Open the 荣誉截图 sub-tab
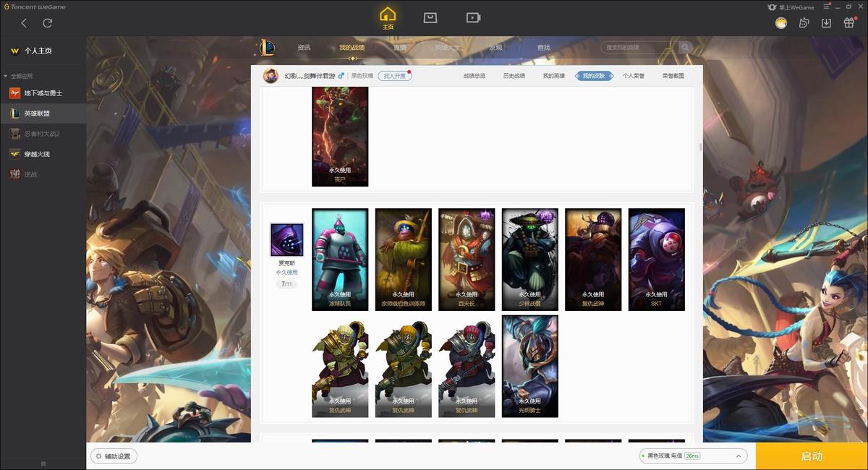 pyautogui.click(x=673, y=76)
